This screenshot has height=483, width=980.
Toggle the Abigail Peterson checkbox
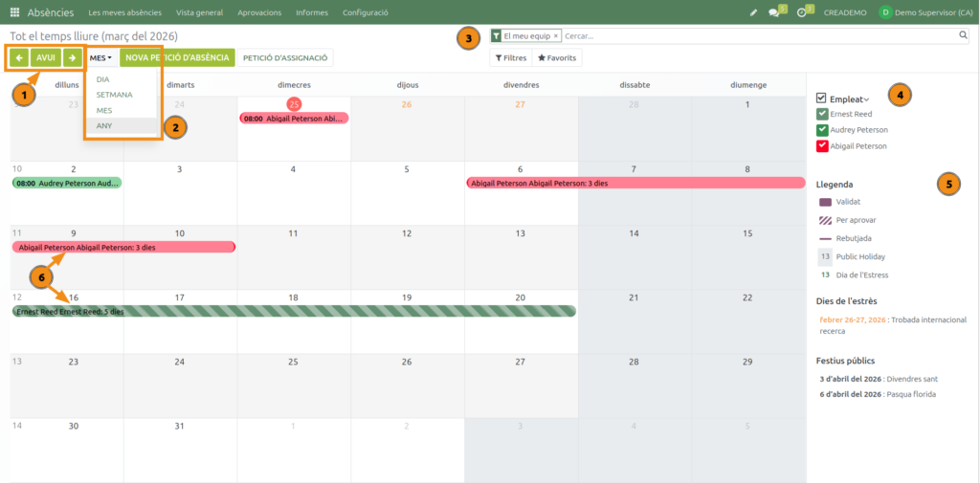tap(822, 146)
